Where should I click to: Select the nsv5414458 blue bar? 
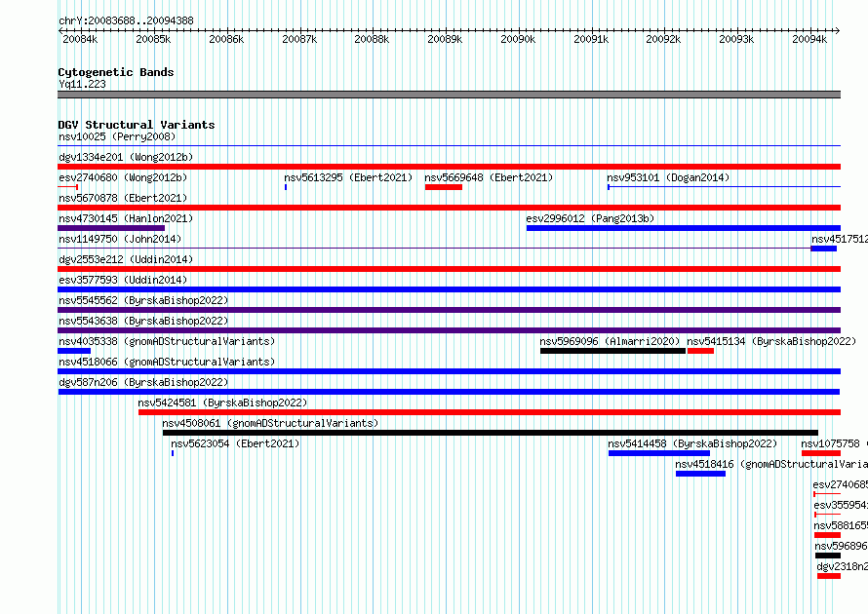pos(658,453)
